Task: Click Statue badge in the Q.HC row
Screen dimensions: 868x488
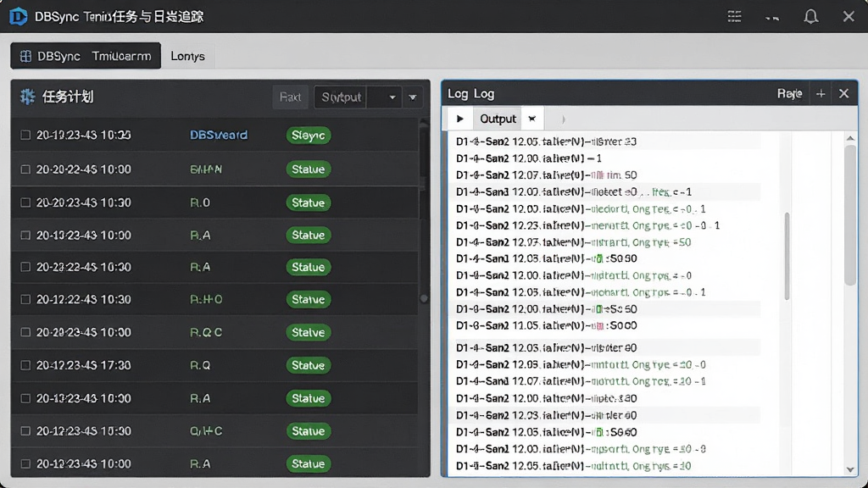Action: [x=309, y=430]
